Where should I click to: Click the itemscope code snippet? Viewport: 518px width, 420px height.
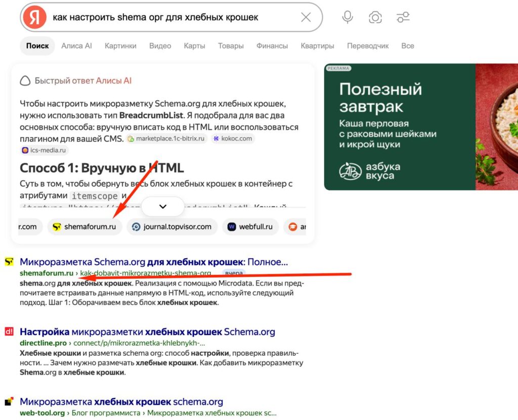(x=95, y=196)
